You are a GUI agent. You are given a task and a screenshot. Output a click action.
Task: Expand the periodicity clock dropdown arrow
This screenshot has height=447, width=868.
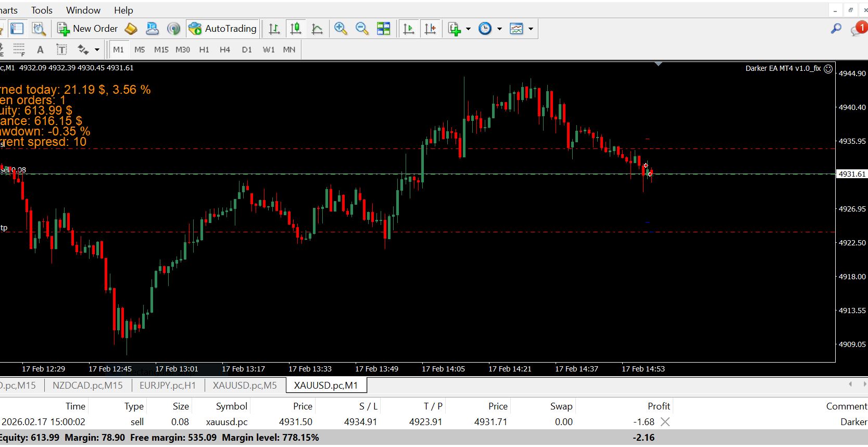point(499,29)
